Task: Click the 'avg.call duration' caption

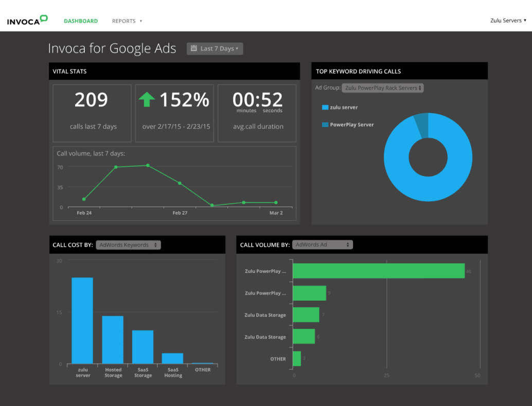Action: [x=258, y=126]
